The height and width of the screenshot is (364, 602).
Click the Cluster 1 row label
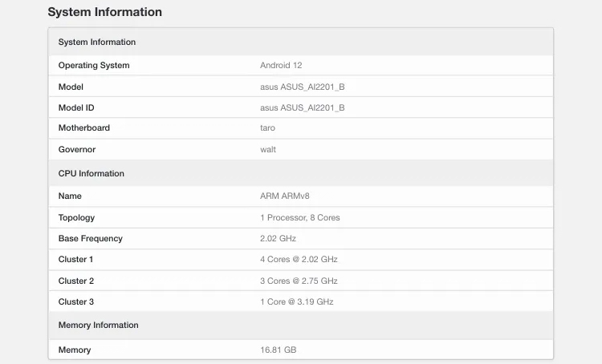point(75,259)
